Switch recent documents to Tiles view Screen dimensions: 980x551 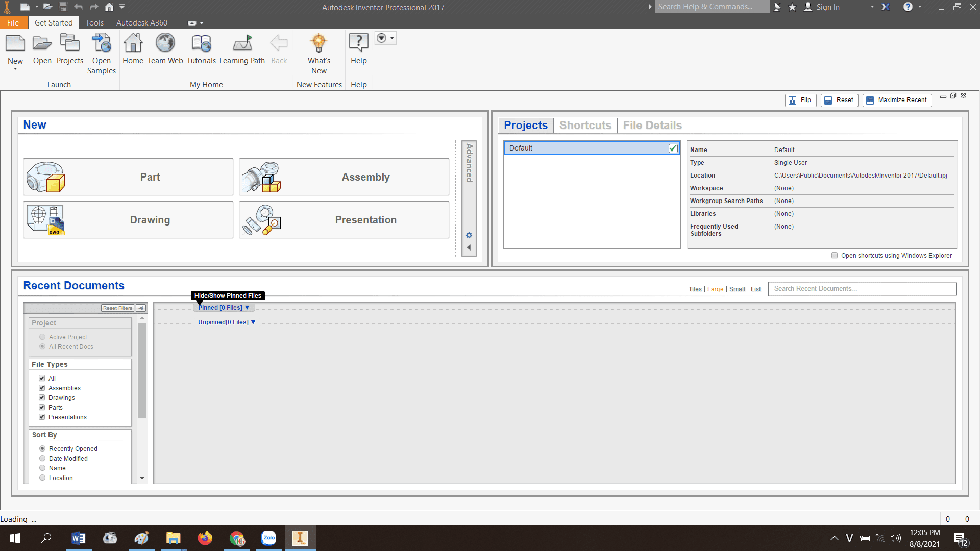coord(695,289)
